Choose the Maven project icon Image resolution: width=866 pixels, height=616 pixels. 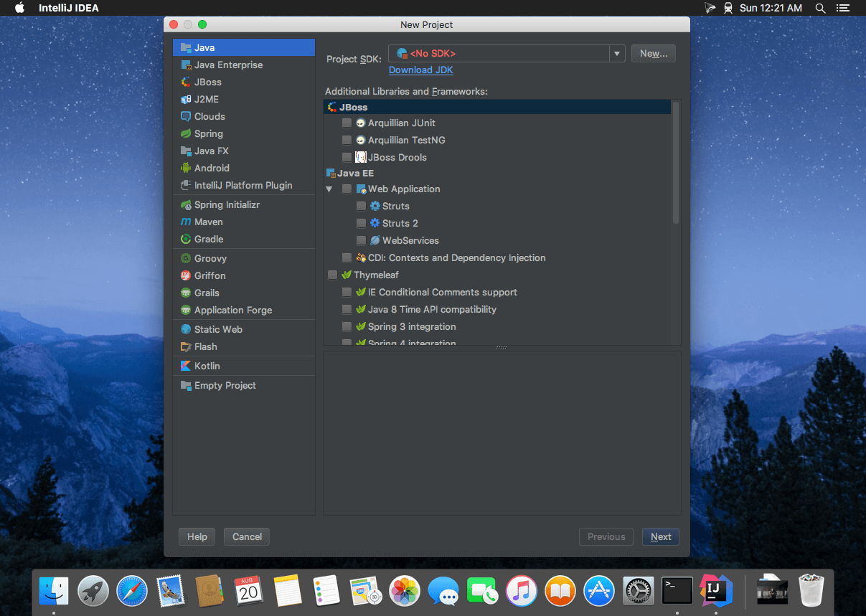pyautogui.click(x=186, y=222)
